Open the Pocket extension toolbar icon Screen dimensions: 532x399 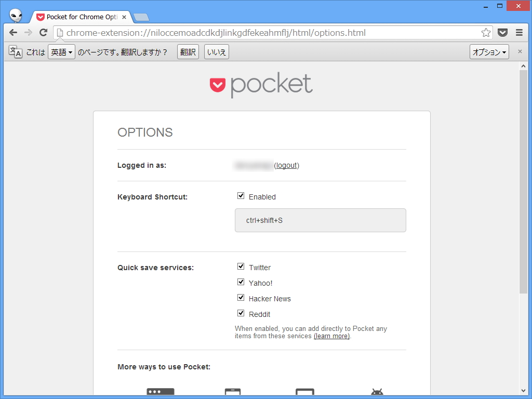(x=502, y=33)
